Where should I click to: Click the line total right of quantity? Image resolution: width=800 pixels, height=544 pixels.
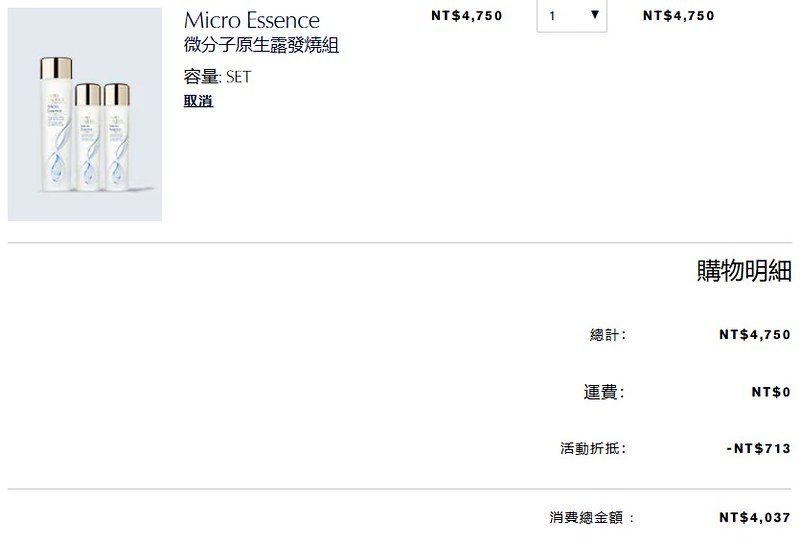(x=679, y=16)
